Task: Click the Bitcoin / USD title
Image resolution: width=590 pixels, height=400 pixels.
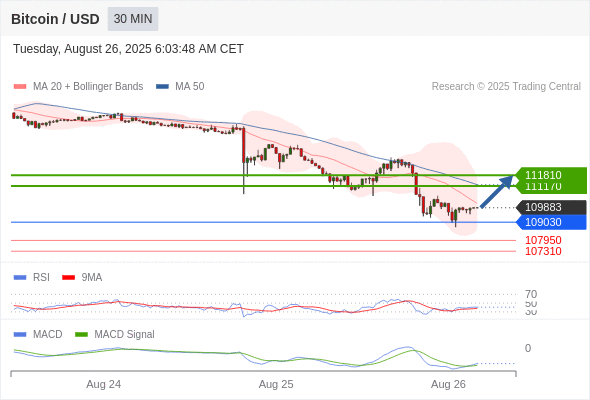Action: click(x=55, y=19)
